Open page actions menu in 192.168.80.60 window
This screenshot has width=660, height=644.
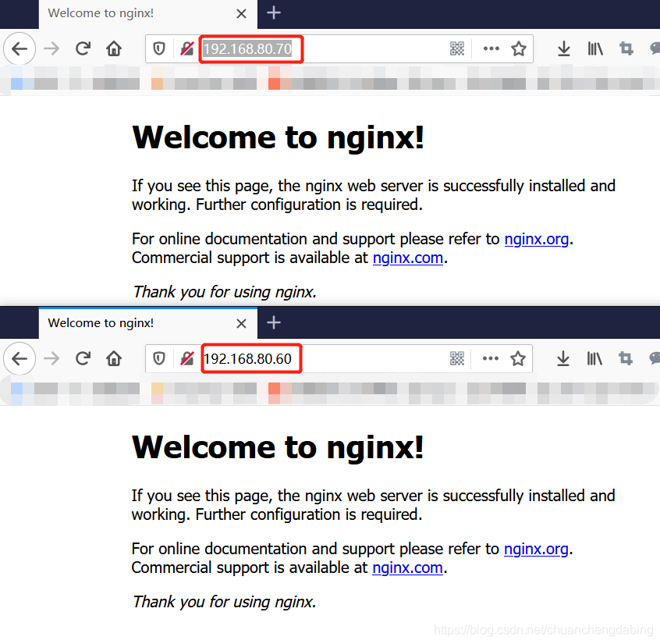[491, 358]
